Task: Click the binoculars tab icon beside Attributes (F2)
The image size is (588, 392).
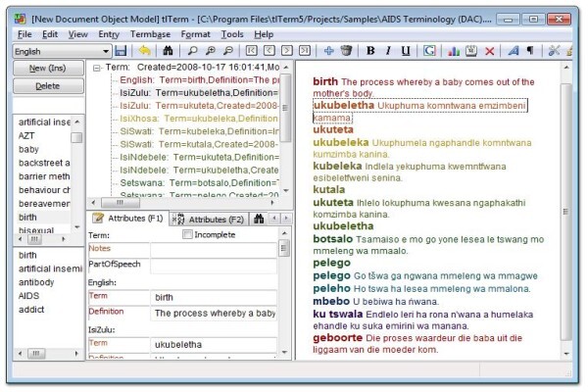Action: click(x=259, y=219)
